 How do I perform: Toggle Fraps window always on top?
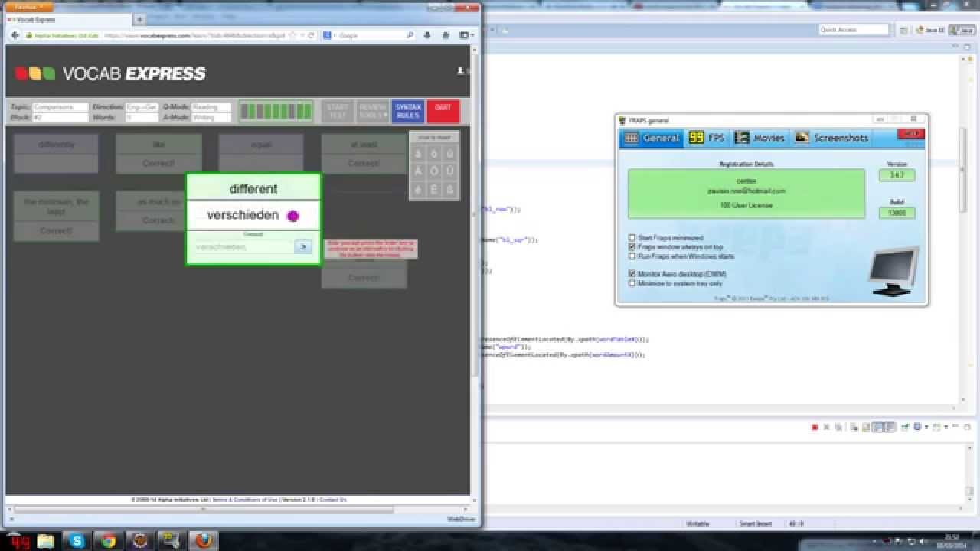(632, 247)
